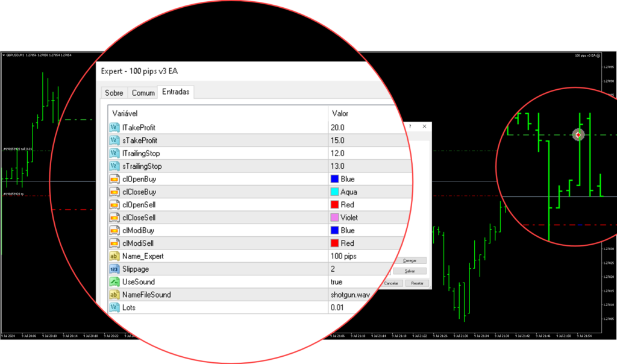
Task: Click the 123 icon beside Slippage
Action: point(113,269)
